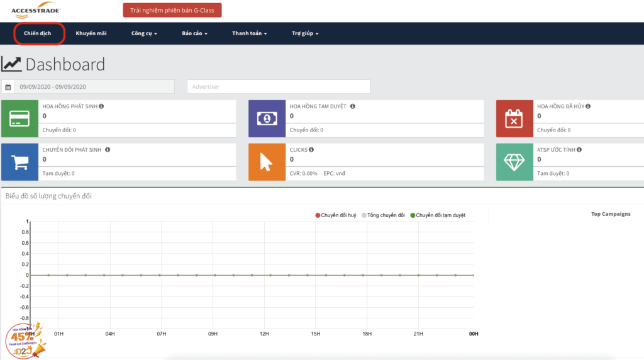Screen dimensions: 644x360
Task: Click EPC: vnđ text
Action: [x=335, y=174]
